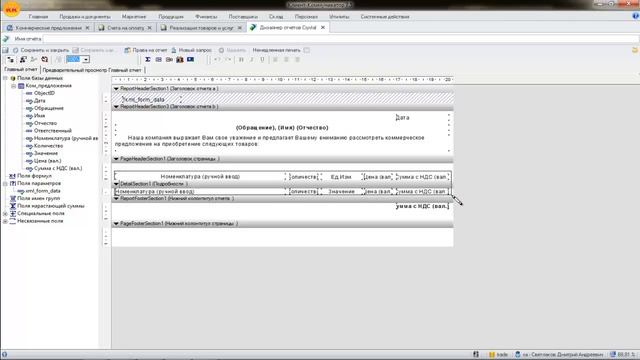Select the Ед.Изм header text object
Viewport: 640px width, 360px height.
(x=341, y=177)
